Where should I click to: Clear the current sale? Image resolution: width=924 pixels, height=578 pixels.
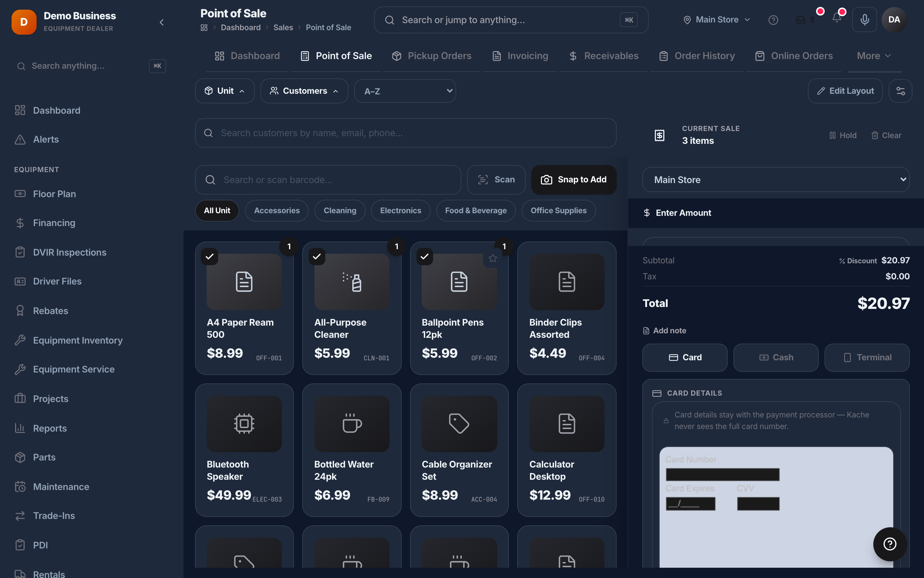(x=886, y=135)
